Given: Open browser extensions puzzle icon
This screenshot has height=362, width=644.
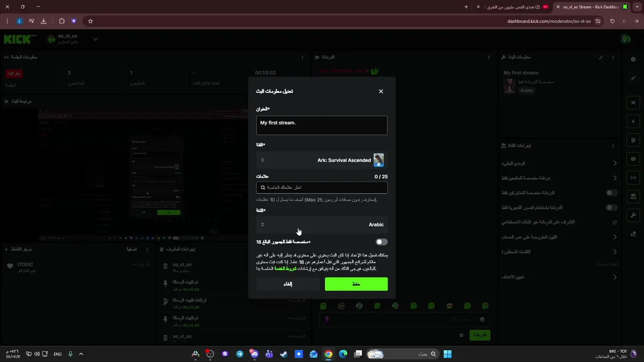Looking at the screenshot, I should pyautogui.click(x=62, y=21).
